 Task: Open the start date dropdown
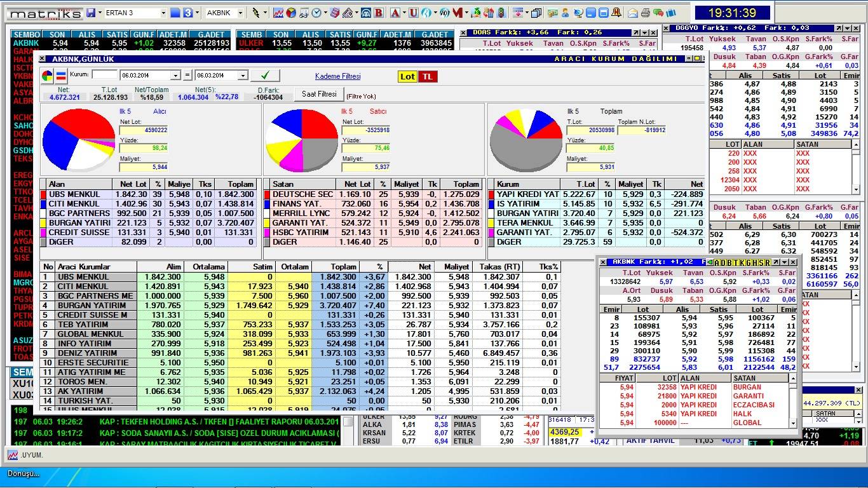(x=176, y=76)
